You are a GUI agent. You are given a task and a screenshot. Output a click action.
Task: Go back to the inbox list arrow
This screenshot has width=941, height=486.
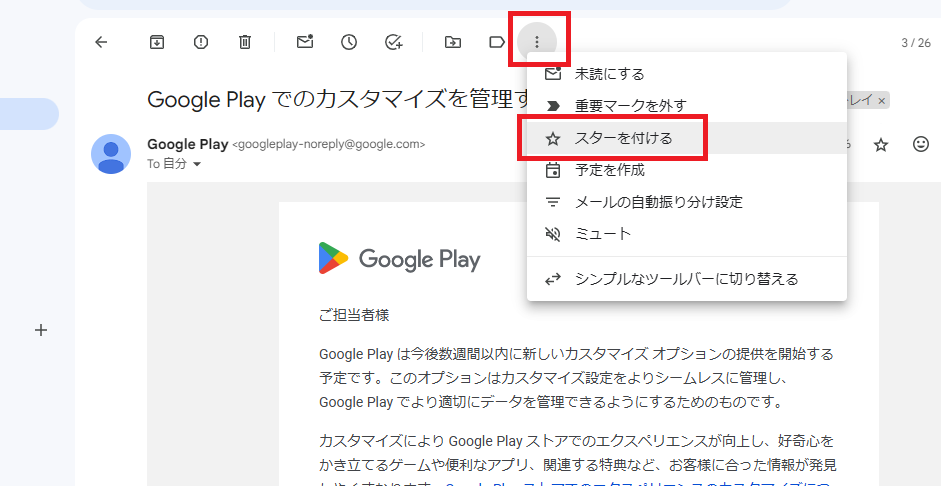[101, 42]
